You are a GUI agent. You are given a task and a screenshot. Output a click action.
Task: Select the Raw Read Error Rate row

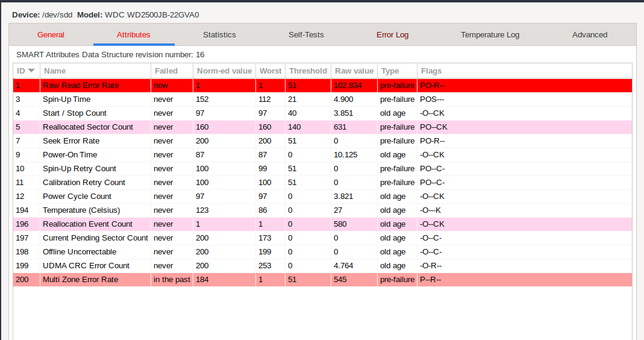[x=322, y=86]
